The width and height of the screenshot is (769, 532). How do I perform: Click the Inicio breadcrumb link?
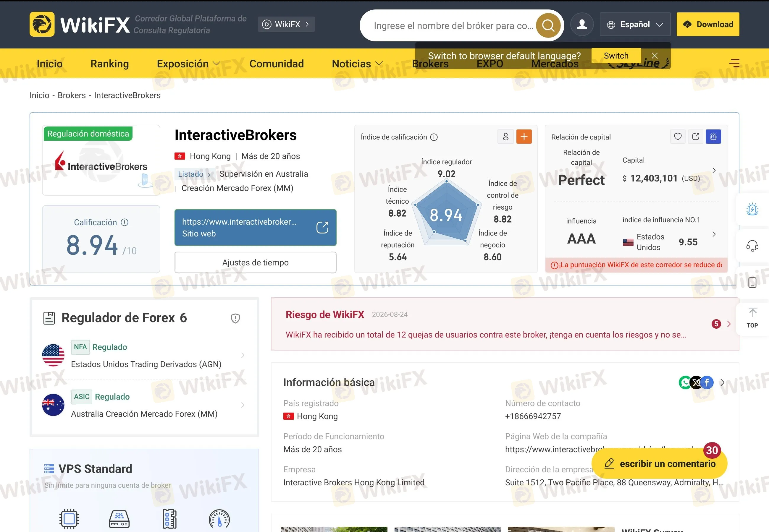point(39,95)
